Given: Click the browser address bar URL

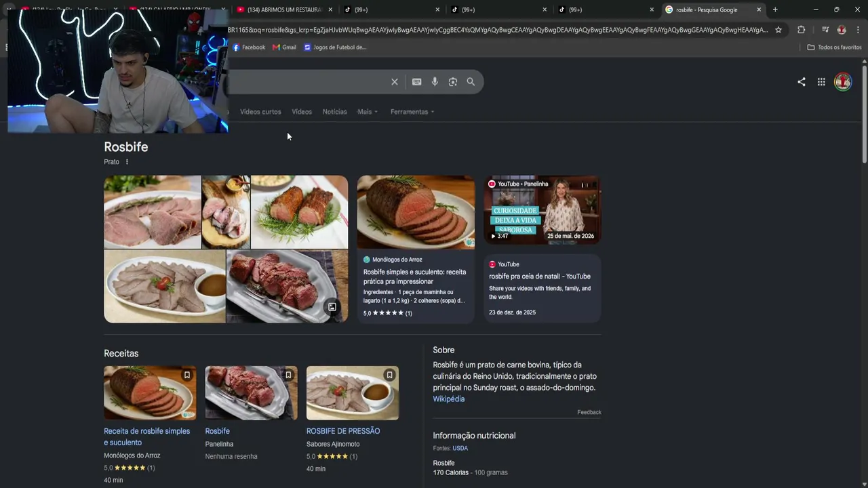Looking at the screenshot, I should tap(498, 30).
